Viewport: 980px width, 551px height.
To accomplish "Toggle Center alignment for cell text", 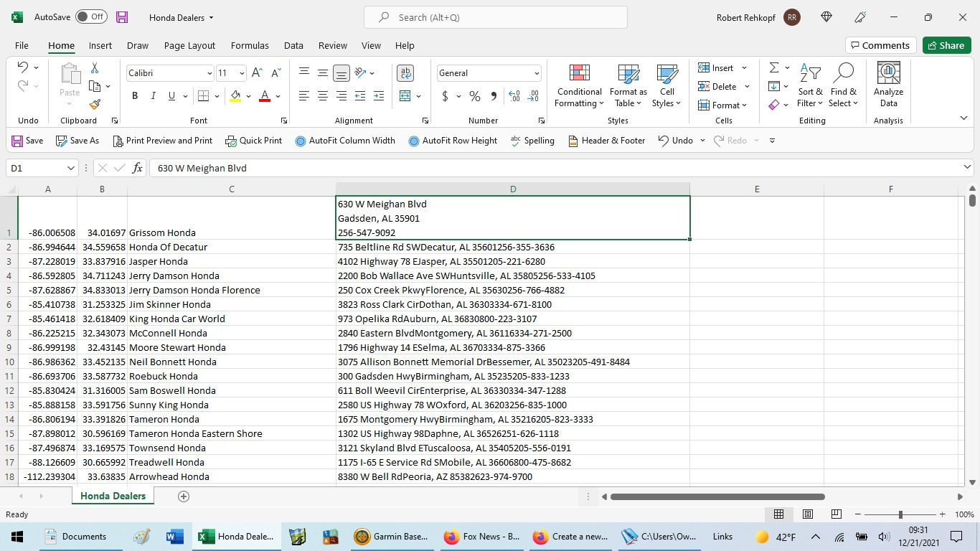I will (323, 96).
